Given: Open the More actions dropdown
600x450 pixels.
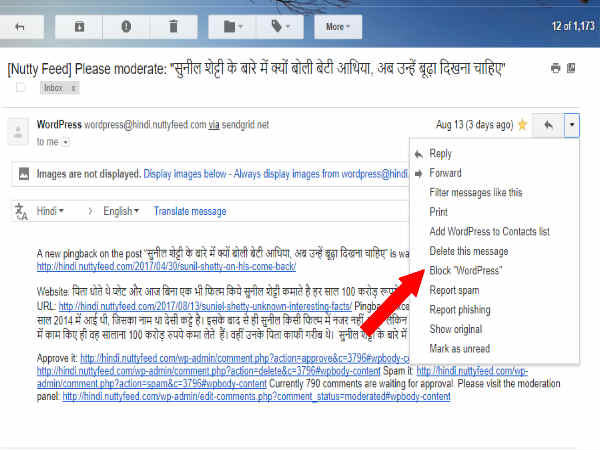Looking at the screenshot, I should point(338,27).
